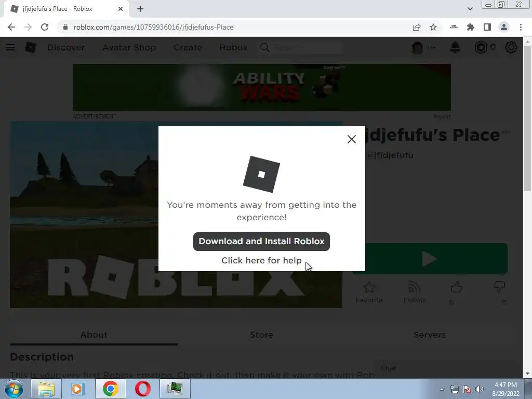Image resolution: width=532 pixels, height=399 pixels.
Task: Click the search magnifier icon
Action: [264, 47]
